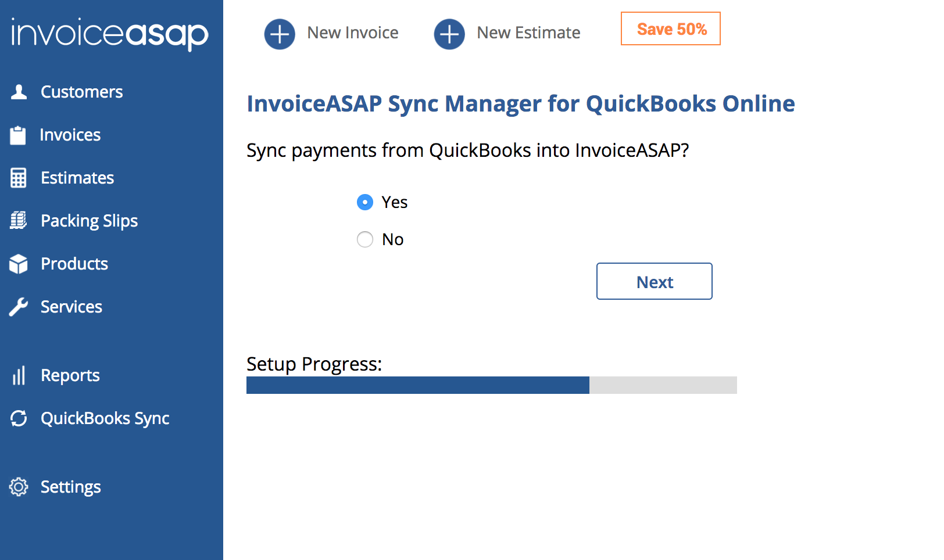Click the Sync Manager for QuickBooks Online heading
Viewport: 944px width, 560px height.
click(x=521, y=103)
